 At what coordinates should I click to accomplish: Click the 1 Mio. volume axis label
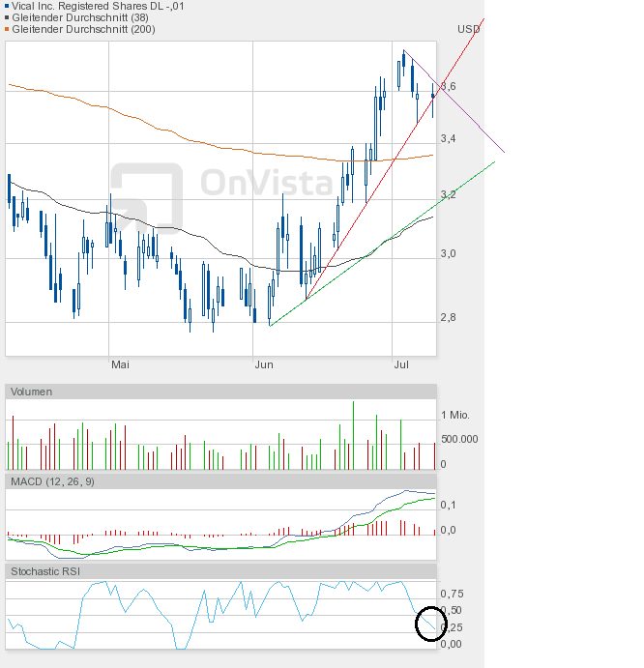coord(455,415)
